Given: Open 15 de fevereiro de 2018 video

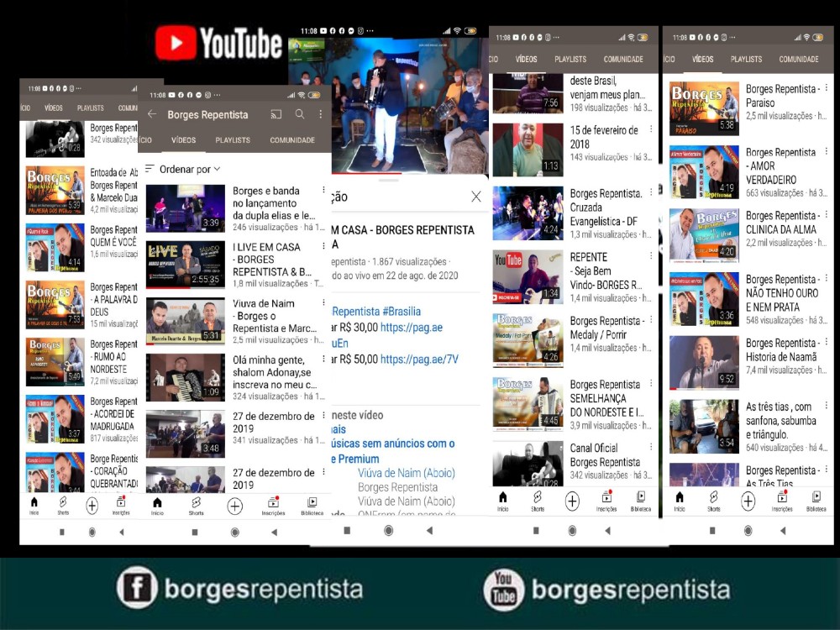Looking at the screenshot, I should 604,137.
